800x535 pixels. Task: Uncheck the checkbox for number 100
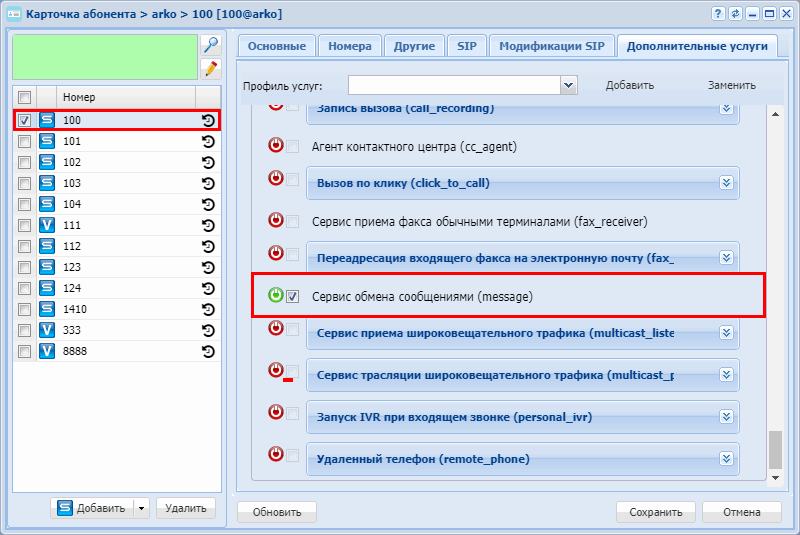click(24, 120)
